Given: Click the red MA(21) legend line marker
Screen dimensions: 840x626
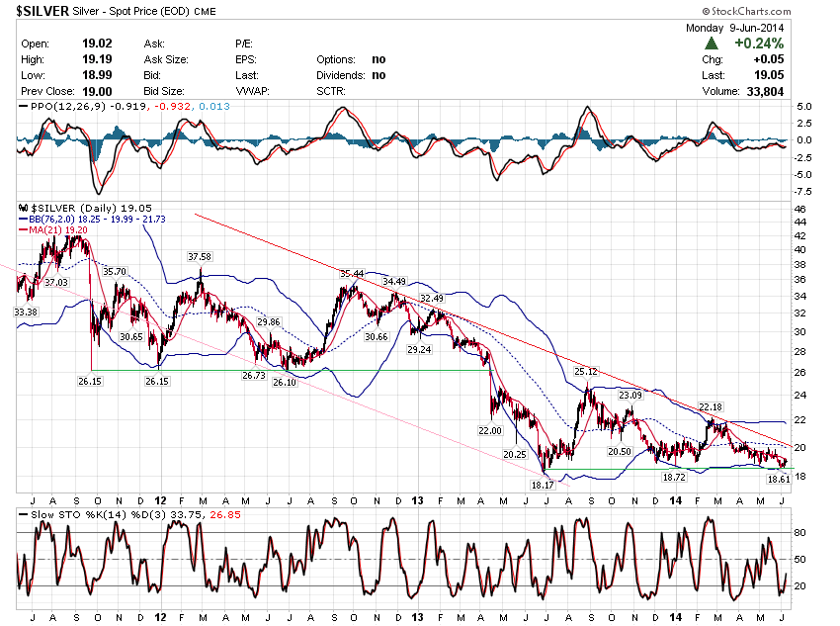Looking at the screenshot, I should 21,229.
